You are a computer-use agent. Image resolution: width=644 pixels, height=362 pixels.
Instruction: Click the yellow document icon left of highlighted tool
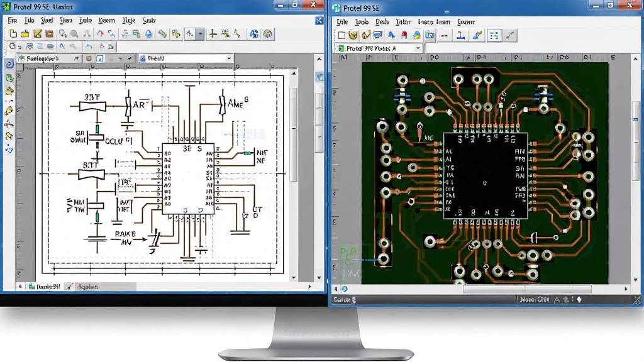click(176, 34)
